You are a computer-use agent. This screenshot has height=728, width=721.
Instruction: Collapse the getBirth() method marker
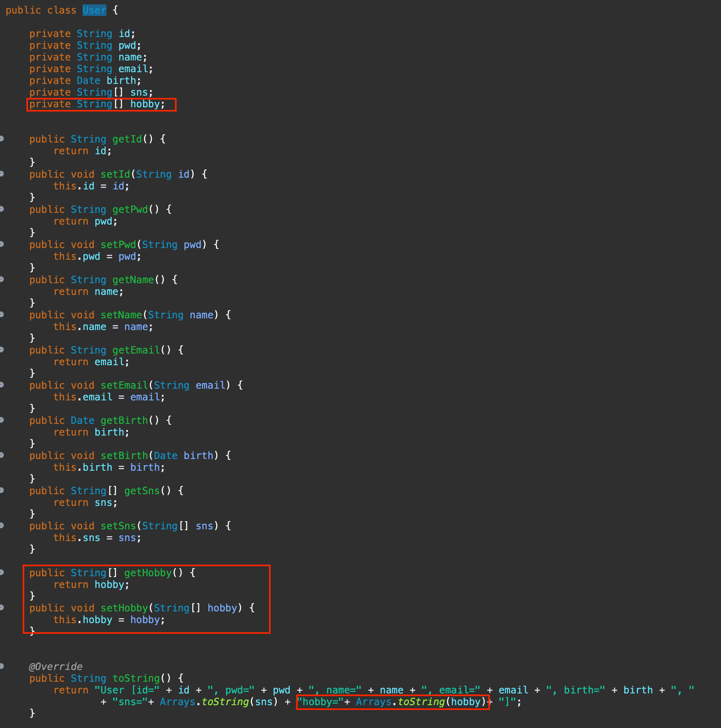(2, 420)
